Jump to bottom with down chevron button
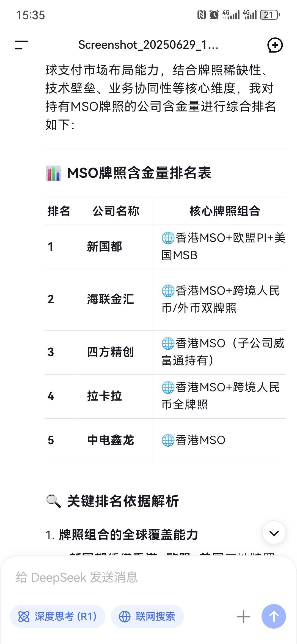Image resolution: width=297 pixels, height=644 pixels. (274, 533)
